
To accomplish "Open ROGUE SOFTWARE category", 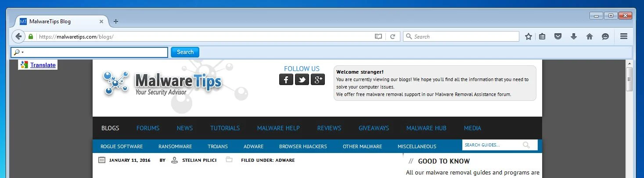I will (122, 146).
